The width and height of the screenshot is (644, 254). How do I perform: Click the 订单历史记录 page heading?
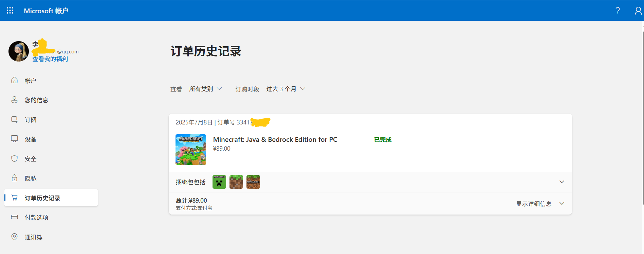click(206, 51)
